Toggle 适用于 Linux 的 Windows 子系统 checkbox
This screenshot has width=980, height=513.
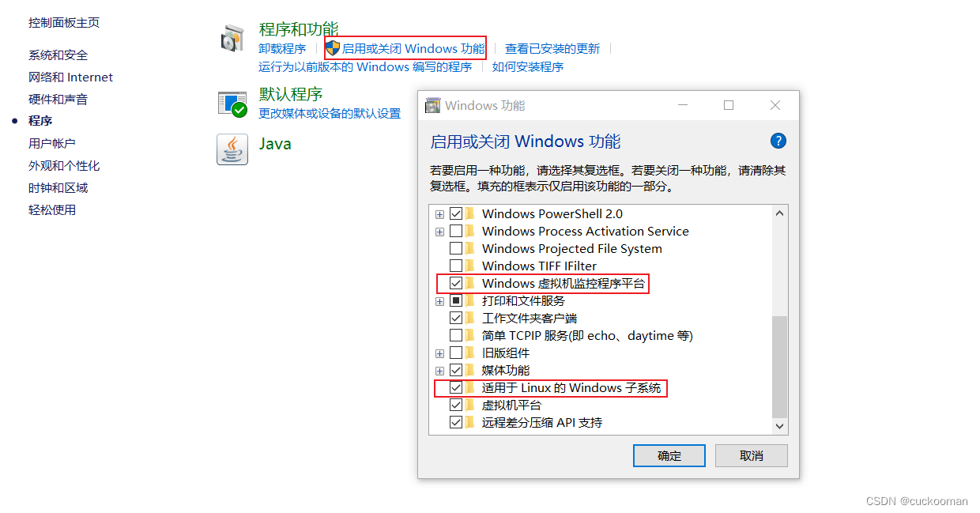(456, 387)
